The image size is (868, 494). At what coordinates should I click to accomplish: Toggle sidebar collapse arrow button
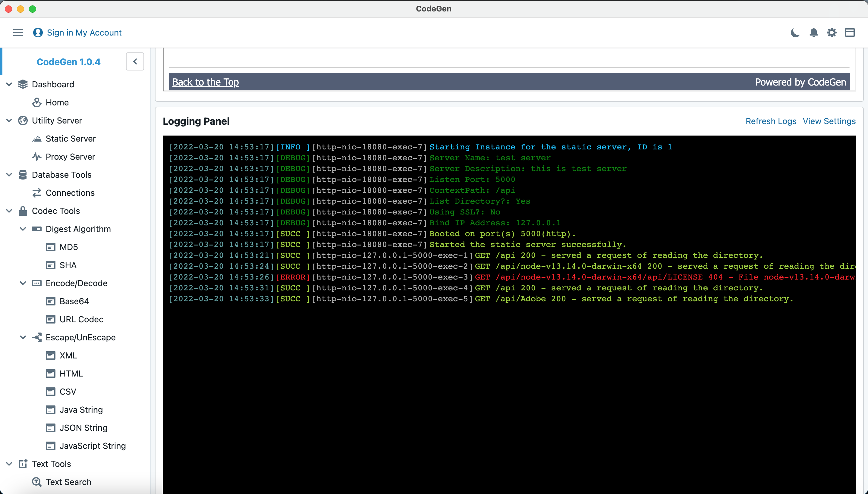tap(135, 61)
